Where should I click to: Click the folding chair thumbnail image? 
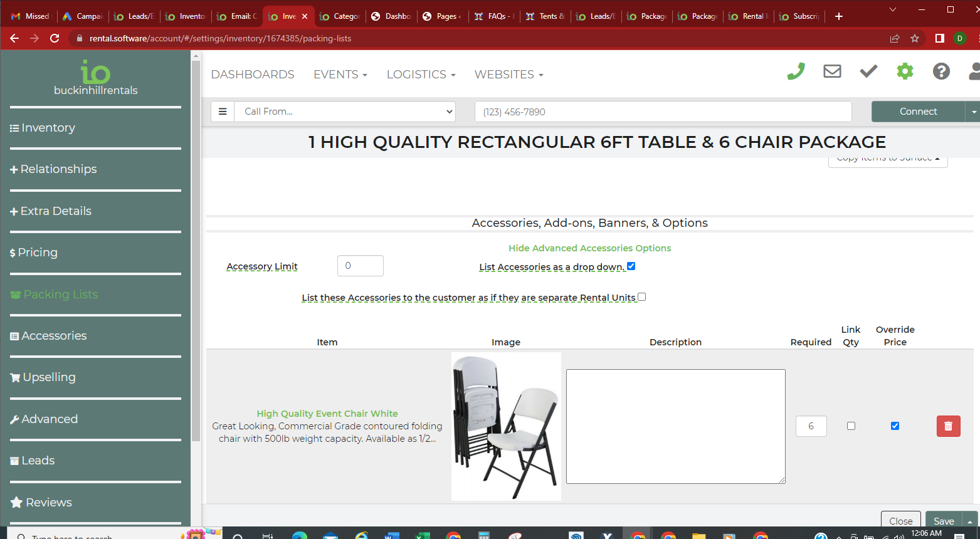pos(506,426)
